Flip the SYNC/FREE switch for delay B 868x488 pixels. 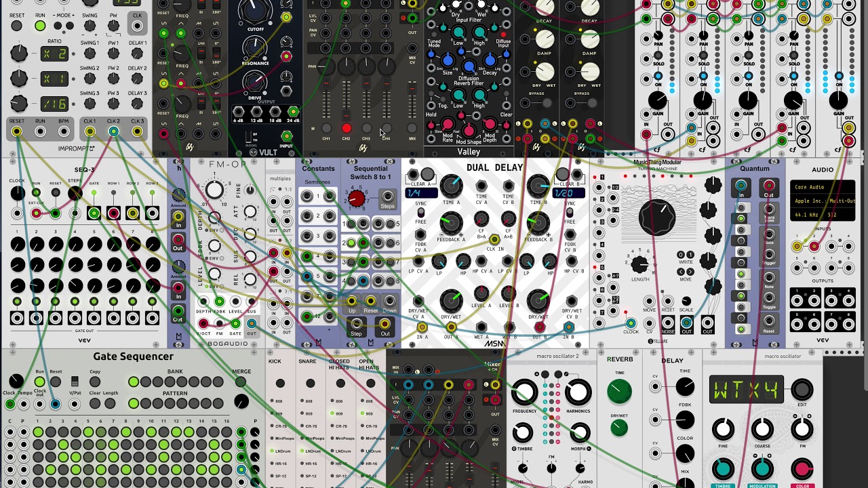coord(569,212)
